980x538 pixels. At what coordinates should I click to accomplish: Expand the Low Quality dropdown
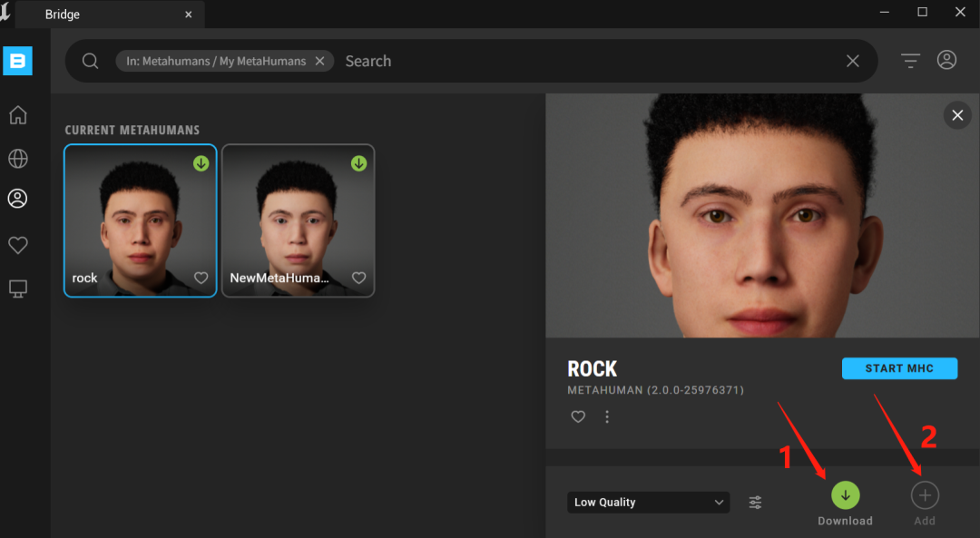[x=648, y=503]
